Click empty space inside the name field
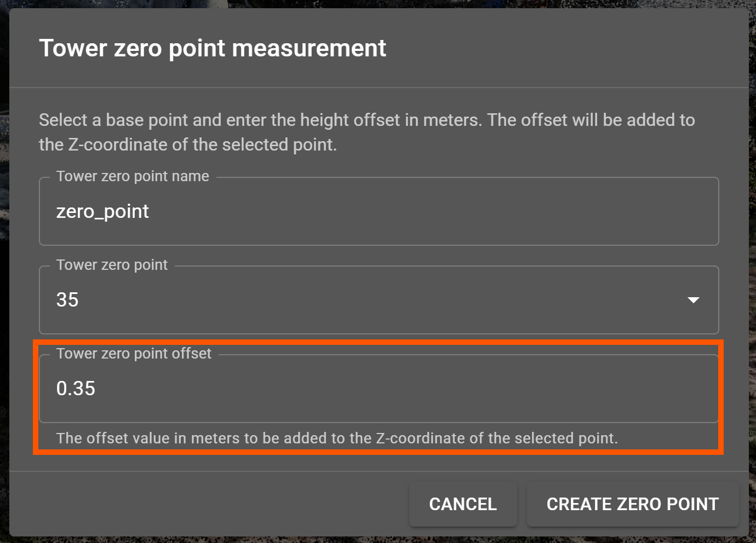Viewport: 756px width, 543px height. tap(433, 211)
